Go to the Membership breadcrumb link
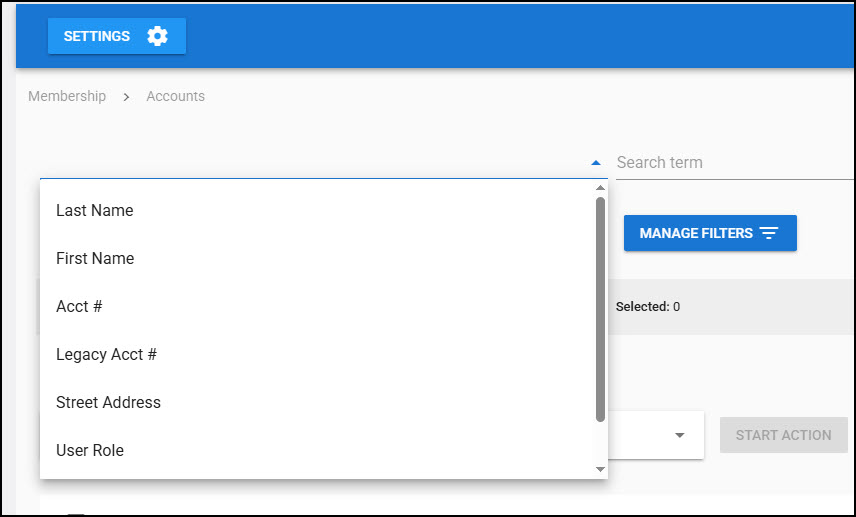856x517 pixels. [x=67, y=96]
